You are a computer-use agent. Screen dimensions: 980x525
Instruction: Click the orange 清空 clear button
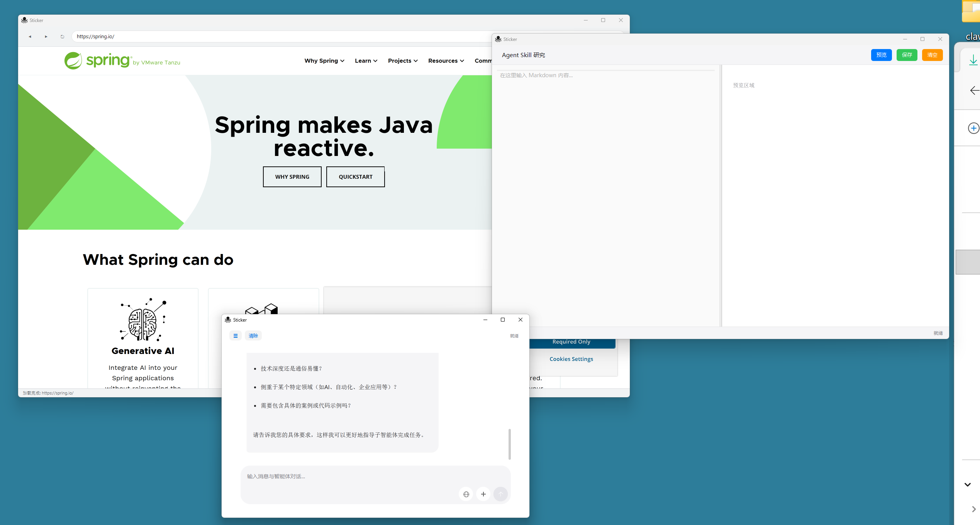click(x=932, y=55)
